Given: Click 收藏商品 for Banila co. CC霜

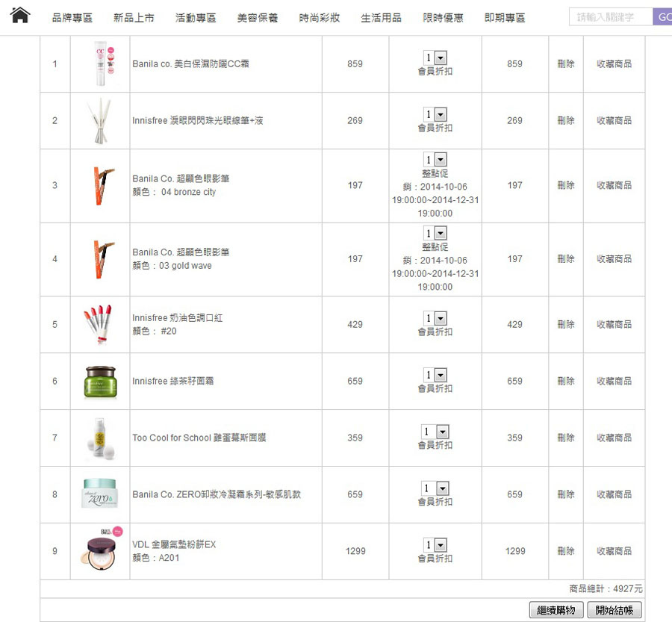Looking at the screenshot, I should coord(615,64).
